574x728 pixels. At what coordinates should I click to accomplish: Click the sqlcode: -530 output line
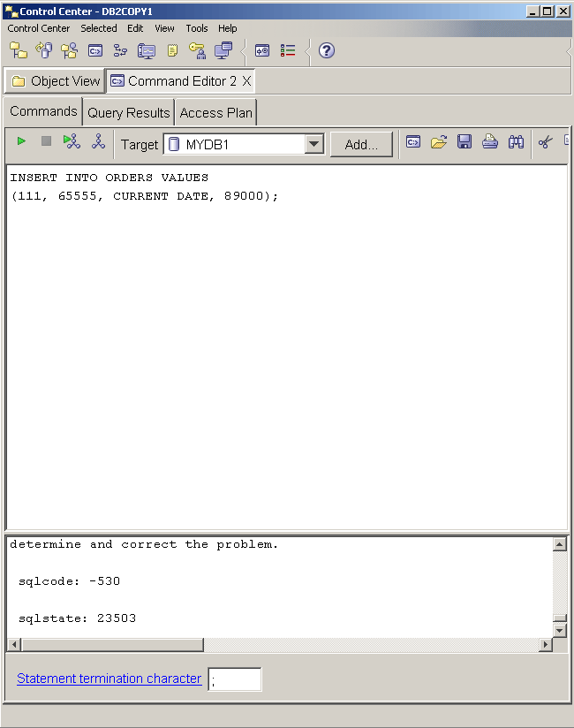(69, 581)
